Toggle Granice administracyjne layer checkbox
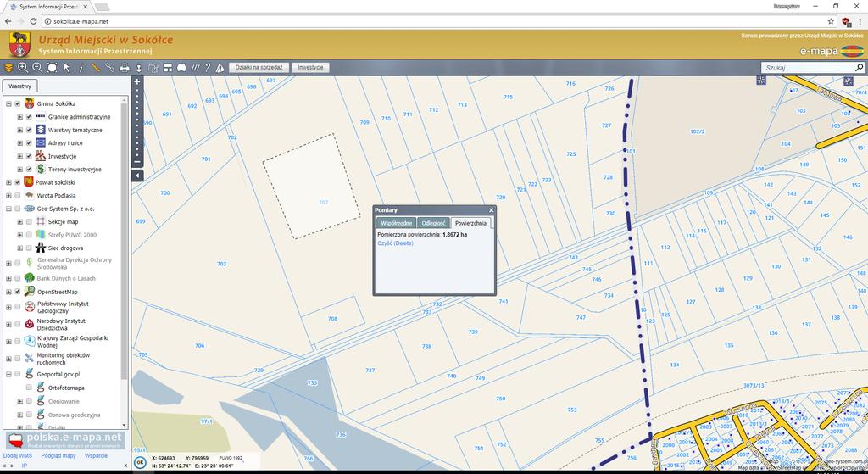The width and height of the screenshot is (868, 474). point(29,117)
